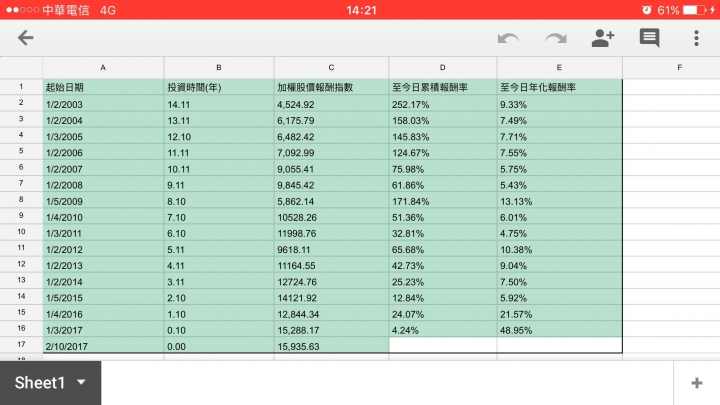Select cumulative return 252.17%
The height and width of the screenshot is (405, 720).
[x=443, y=104]
